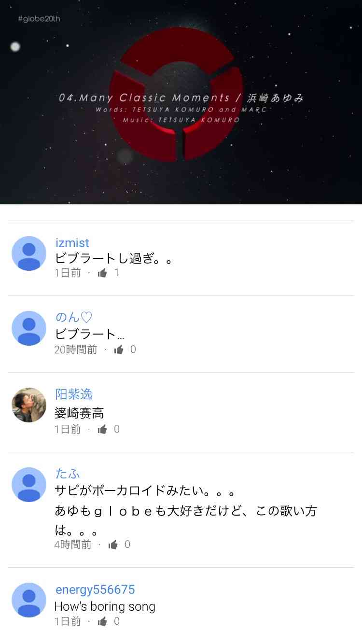
Task: Open のん♡ default avatar icon
Action: pyautogui.click(x=29, y=328)
